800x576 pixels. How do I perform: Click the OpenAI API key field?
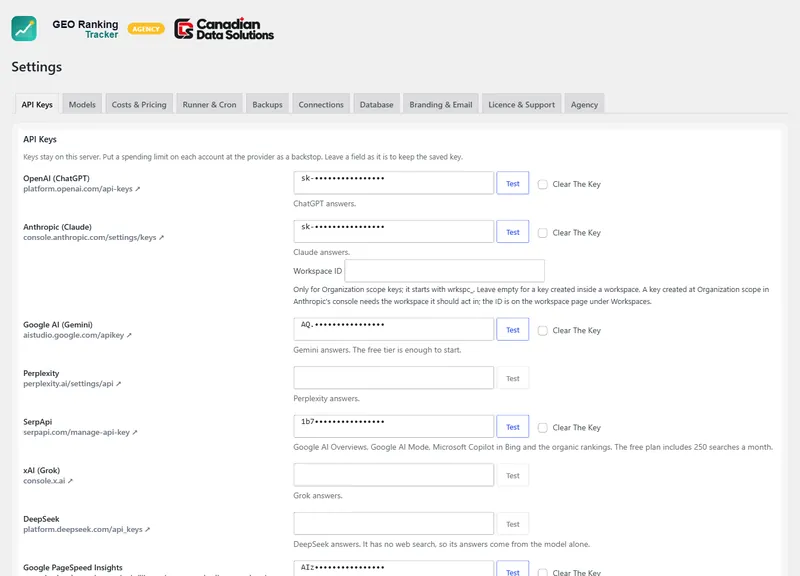pos(393,183)
